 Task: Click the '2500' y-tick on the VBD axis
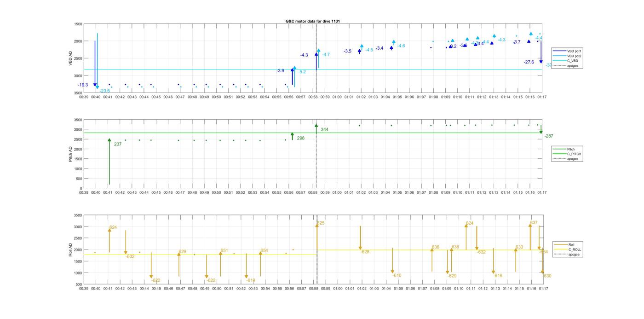click(78, 58)
